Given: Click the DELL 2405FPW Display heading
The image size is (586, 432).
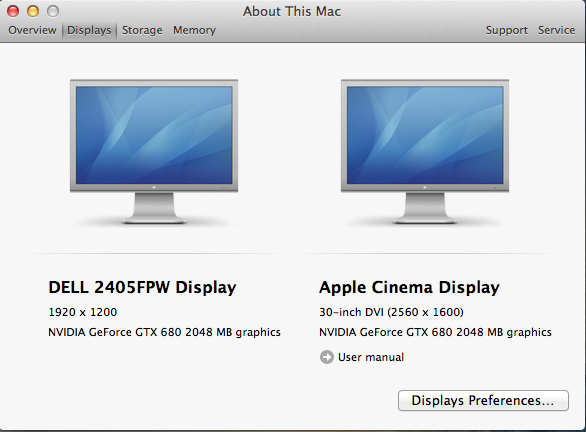Looking at the screenshot, I should 142,287.
